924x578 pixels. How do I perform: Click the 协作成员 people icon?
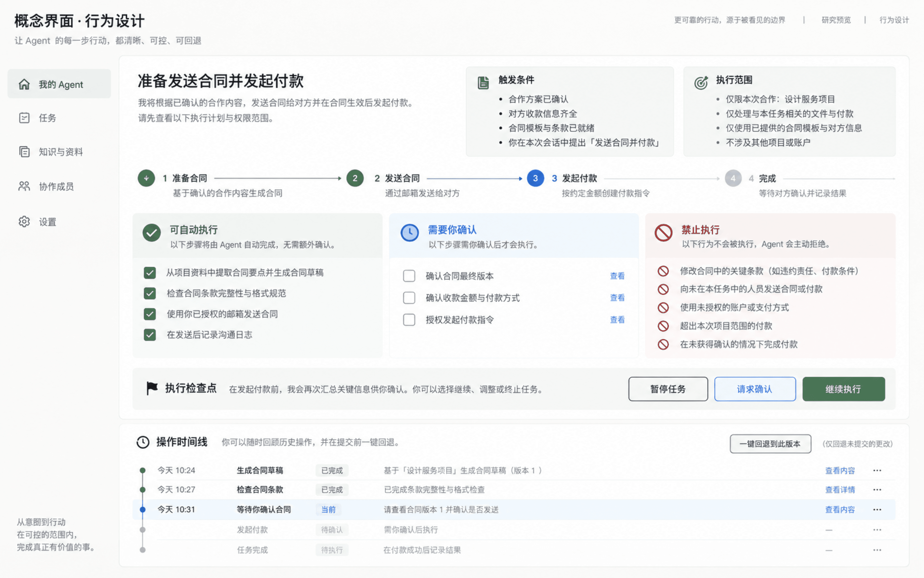coord(24,186)
